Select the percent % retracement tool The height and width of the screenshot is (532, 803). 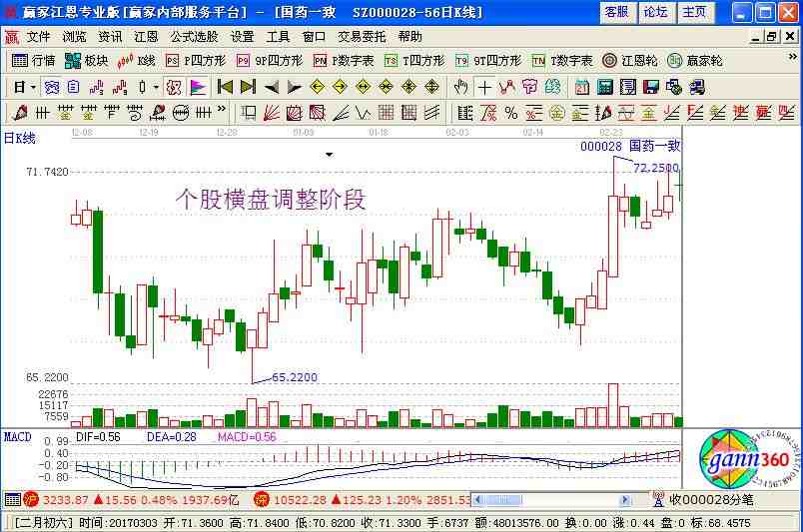[511, 113]
